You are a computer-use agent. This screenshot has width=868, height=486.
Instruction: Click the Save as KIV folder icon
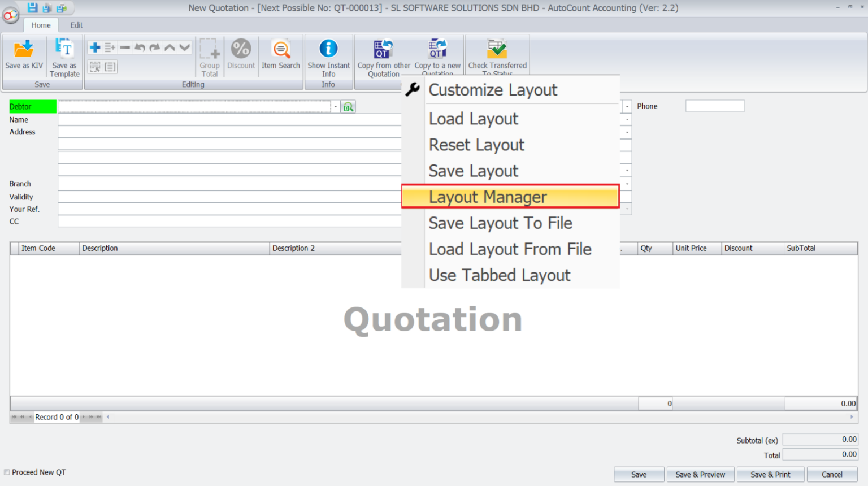pyautogui.click(x=24, y=49)
